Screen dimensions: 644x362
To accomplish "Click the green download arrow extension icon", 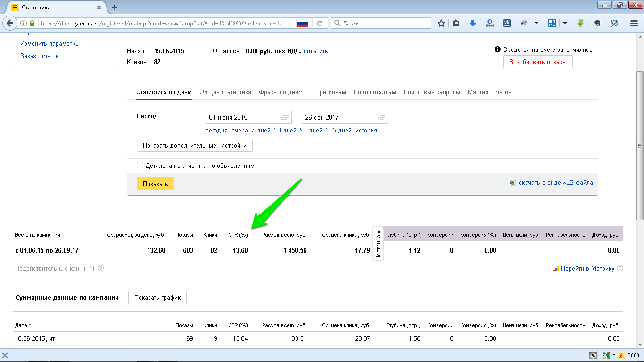I will (580, 23).
